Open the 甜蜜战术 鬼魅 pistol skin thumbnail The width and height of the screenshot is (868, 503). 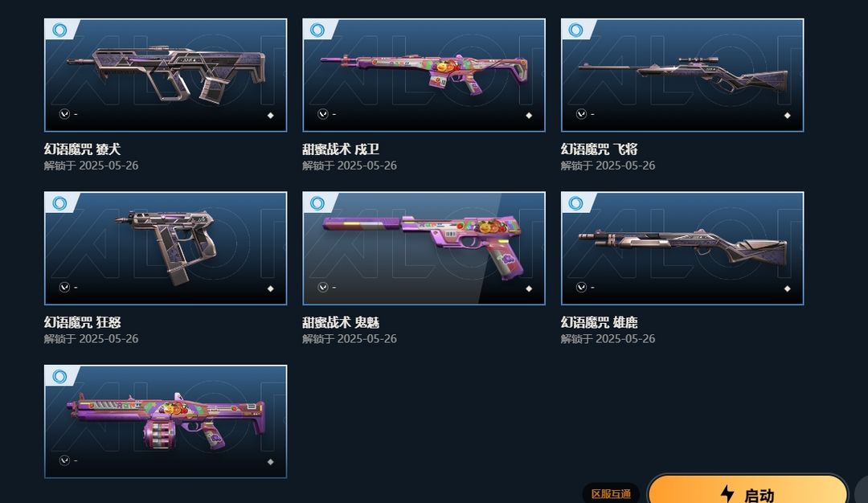pyautogui.click(x=424, y=248)
